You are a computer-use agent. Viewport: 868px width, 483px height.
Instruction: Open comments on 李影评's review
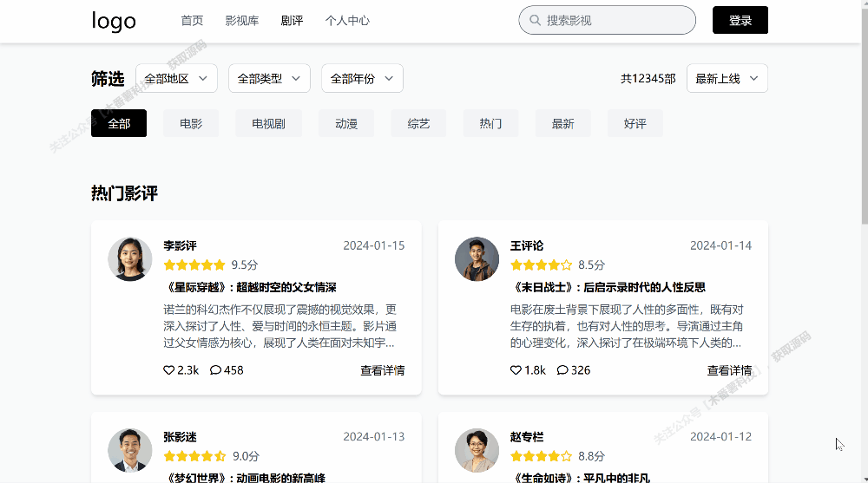click(215, 370)
